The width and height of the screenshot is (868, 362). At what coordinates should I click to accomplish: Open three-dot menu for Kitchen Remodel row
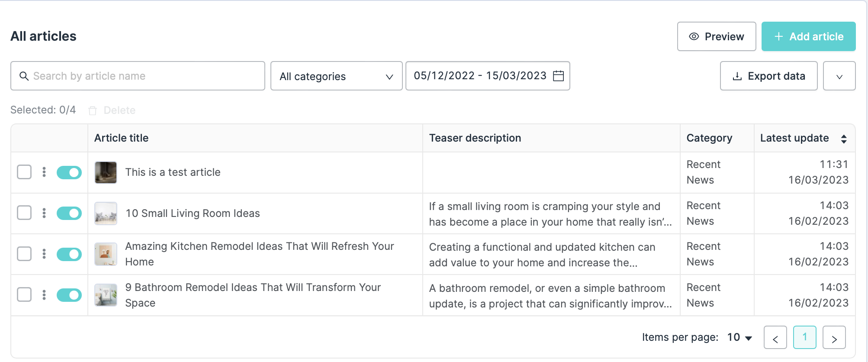pyautogui.click(x=44, y=254)
